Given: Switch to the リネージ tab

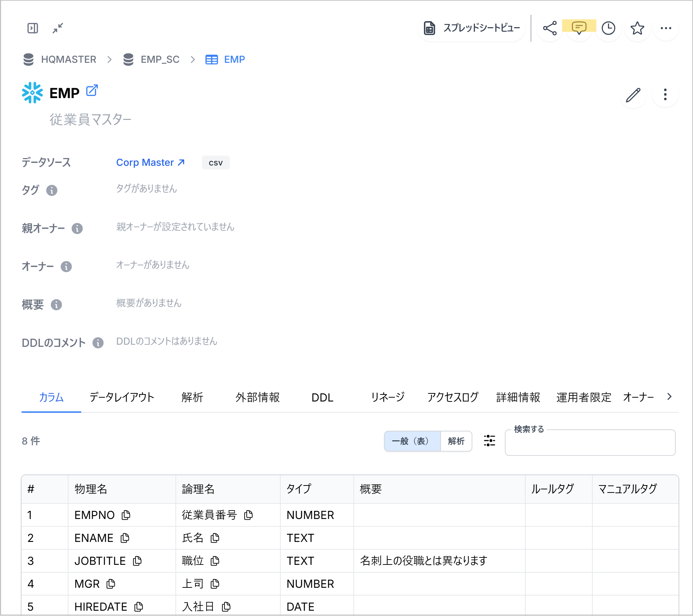Looking at the screenshot, I should tap(388, 397).
